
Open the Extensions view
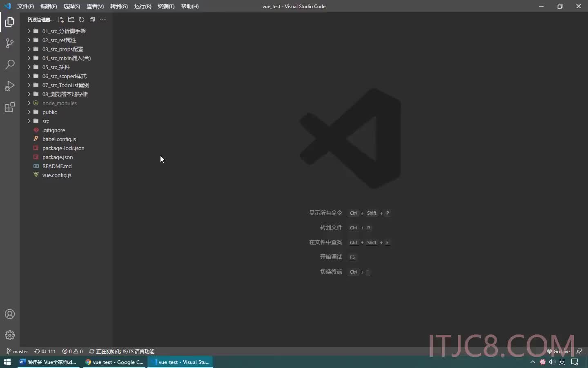10,107
